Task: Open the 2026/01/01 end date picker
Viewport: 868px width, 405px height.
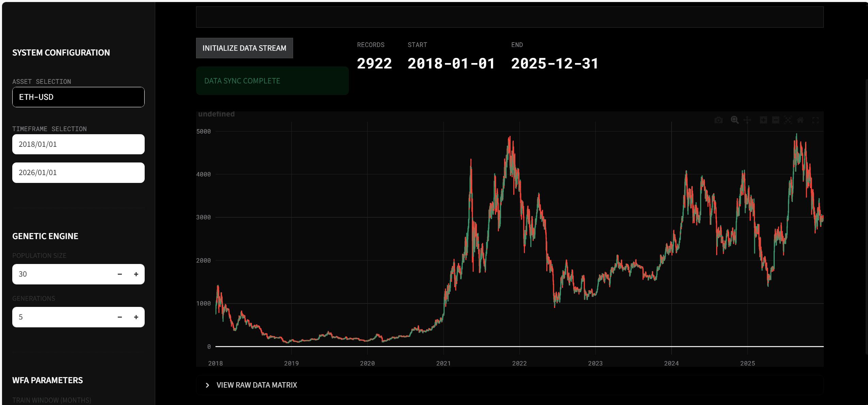Action: pyautogui.click(x=78, y=173)
